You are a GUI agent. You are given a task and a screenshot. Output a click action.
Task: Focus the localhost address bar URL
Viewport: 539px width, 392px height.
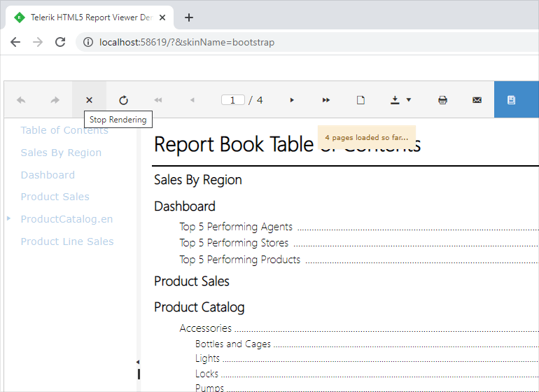pos(187,42)
